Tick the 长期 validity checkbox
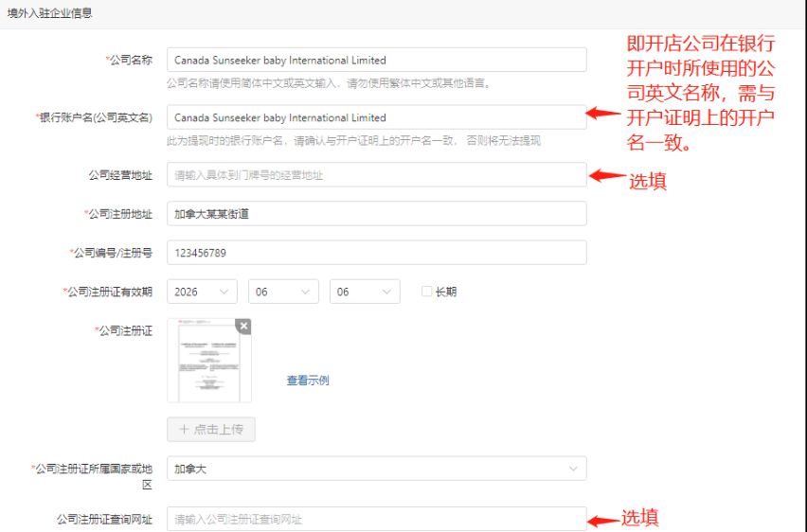This screenshot has width=807, height=532. coord(427,292)
